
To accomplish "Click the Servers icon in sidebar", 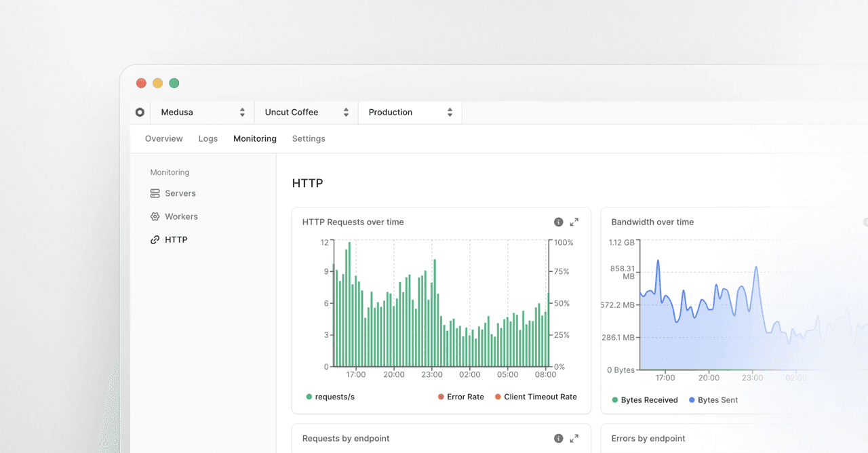I will click(155, 193).
